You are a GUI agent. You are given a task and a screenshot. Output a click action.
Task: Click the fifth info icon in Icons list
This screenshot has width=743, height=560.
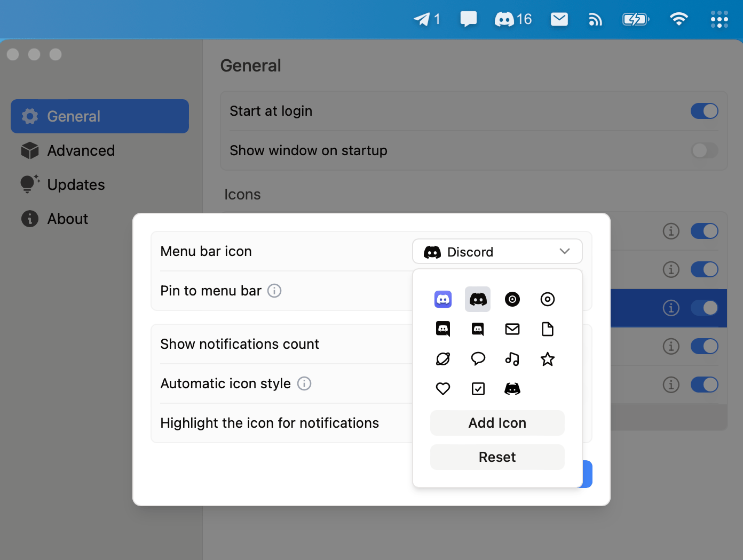point(671,385)
